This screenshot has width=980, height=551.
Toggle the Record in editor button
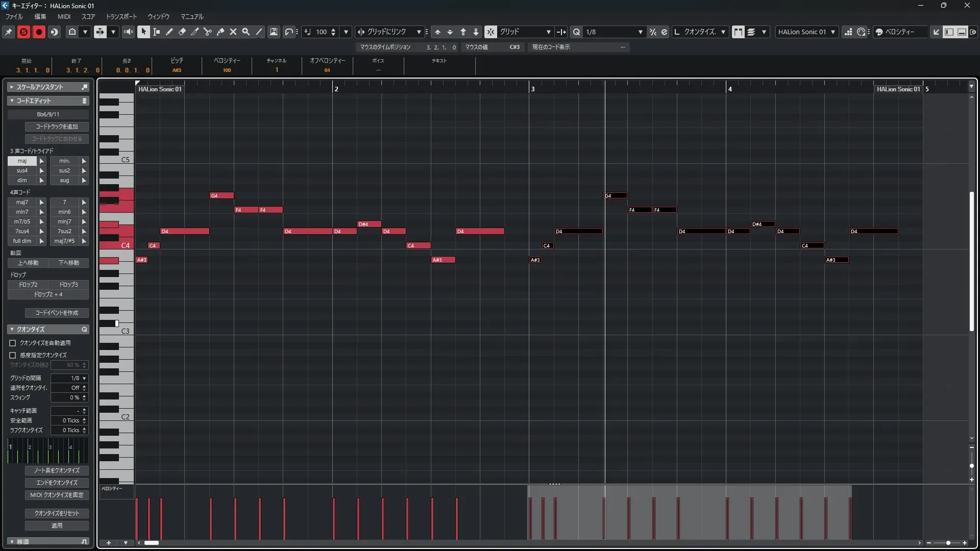coord(39,32)
